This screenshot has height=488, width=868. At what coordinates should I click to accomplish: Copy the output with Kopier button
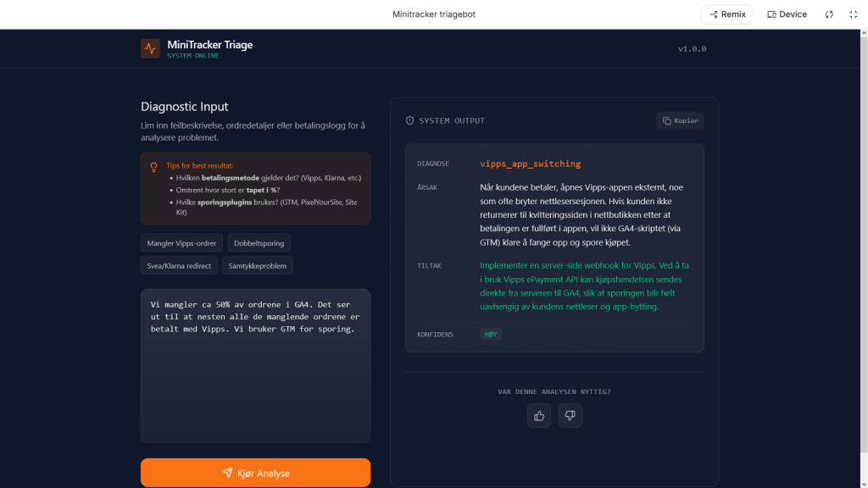(680, 120)
